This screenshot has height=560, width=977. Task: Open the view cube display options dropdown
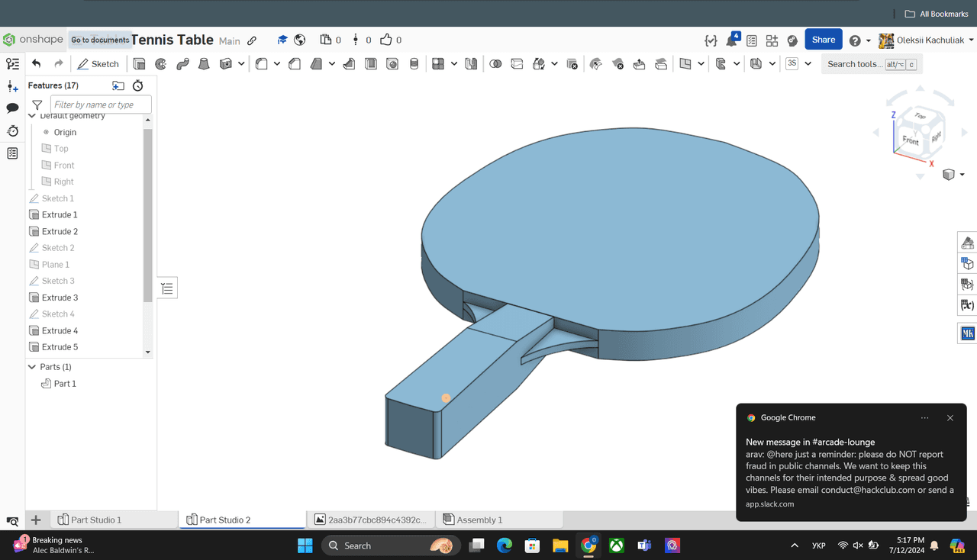(962, 175)
